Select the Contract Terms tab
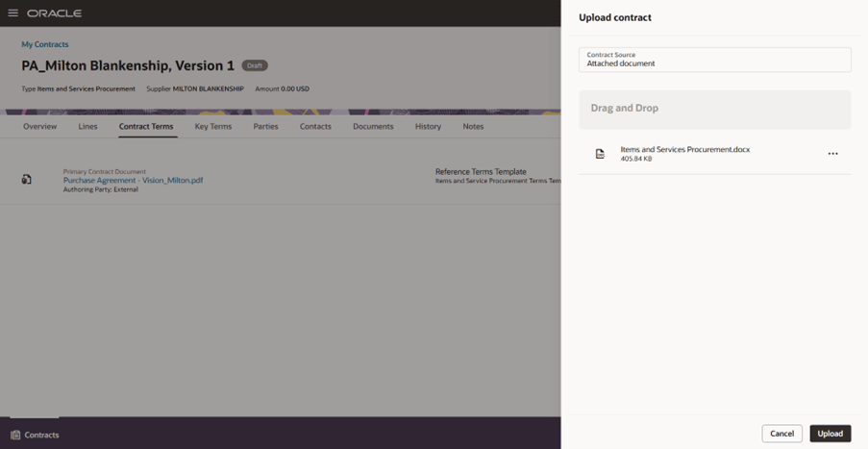Screen dimensions: 868x449 pos(146,126)
